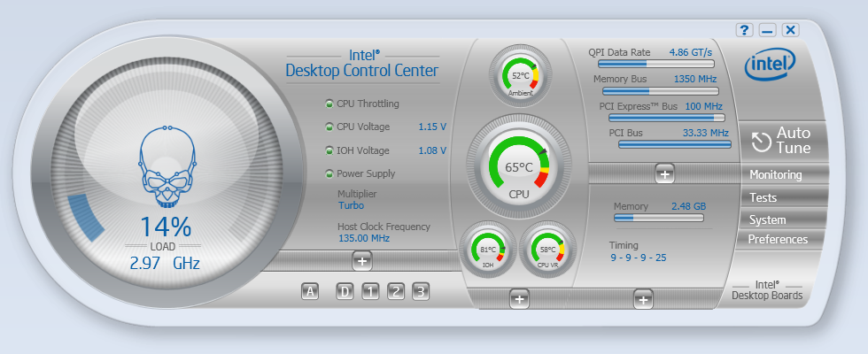The width and height of the screenshot is (868, 354).
Task: Click the CPU Throttling label
Action: (368, 104)
